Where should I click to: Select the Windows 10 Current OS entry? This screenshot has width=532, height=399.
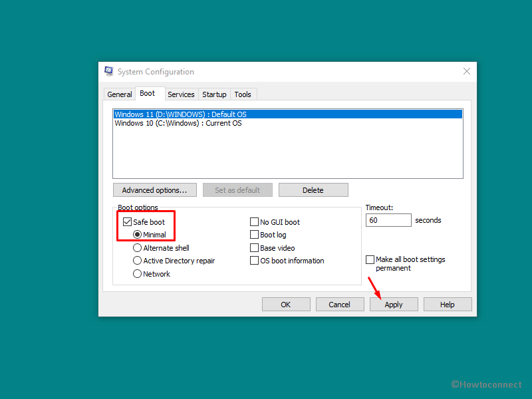click(288, 123)
